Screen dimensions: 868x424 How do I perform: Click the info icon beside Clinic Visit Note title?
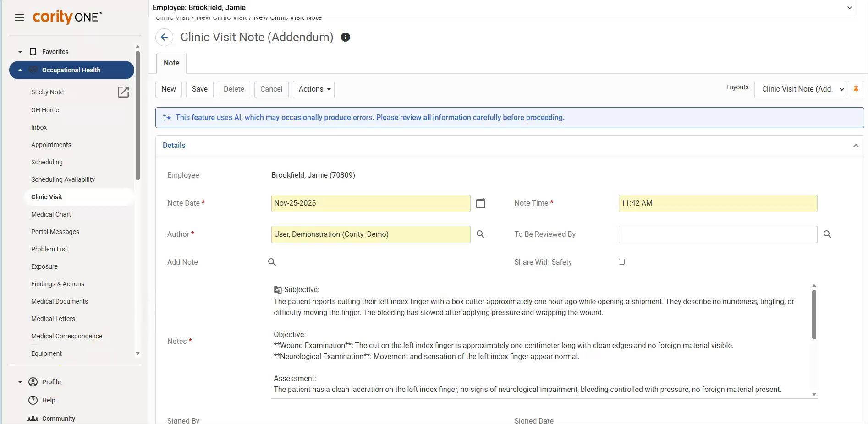[346, 37]
